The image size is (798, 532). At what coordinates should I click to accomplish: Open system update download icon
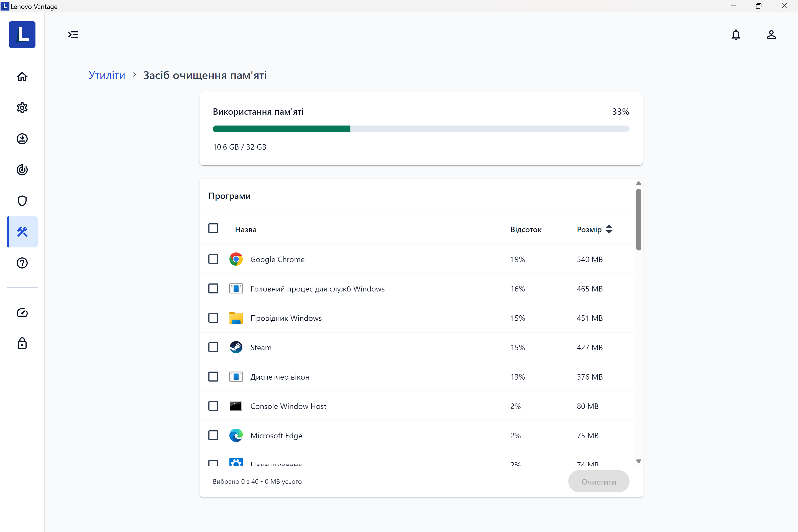tap(22, 139)
